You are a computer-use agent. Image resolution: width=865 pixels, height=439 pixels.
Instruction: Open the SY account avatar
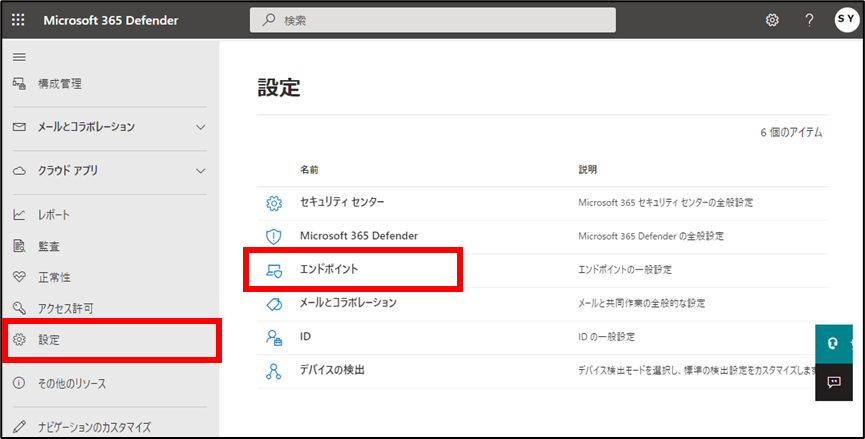click(846, 20)
